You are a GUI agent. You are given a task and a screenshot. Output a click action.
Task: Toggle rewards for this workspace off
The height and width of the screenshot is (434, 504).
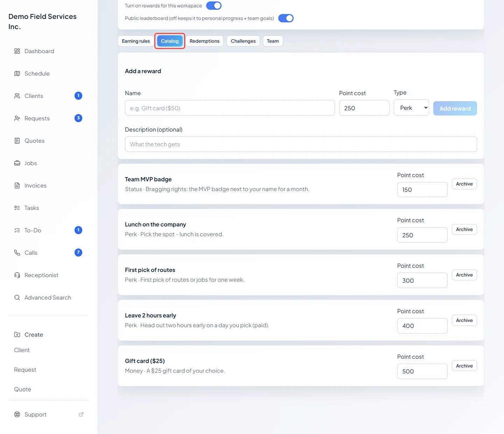click(214, 6)
